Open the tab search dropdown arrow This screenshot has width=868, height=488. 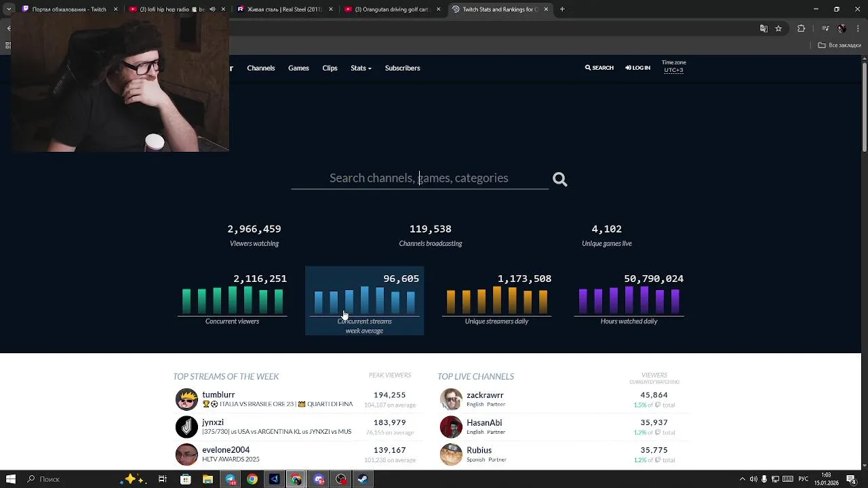[x=9, y=9]
